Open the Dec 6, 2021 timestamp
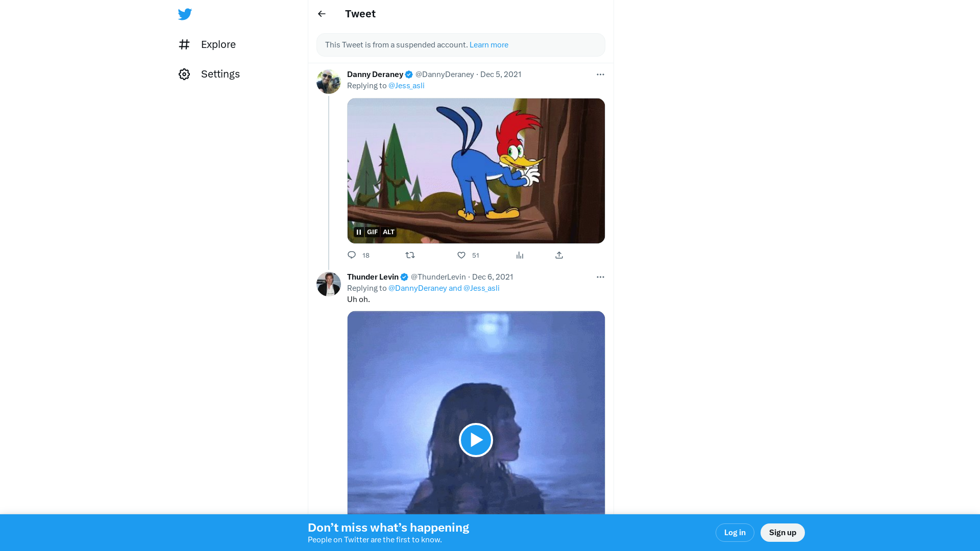Viewport: 980px width, 551px height. (x=493, y=277)
